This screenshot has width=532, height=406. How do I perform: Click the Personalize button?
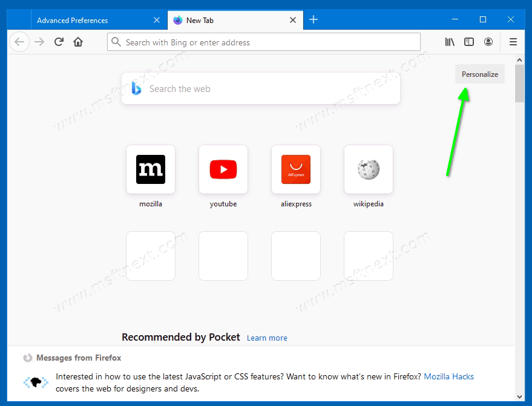[480, 74]
